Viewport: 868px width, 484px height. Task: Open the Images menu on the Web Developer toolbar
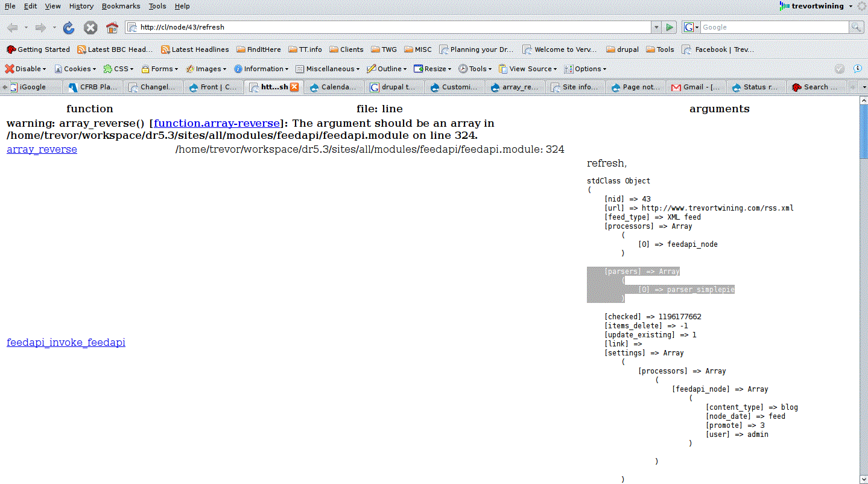[206, 68]
